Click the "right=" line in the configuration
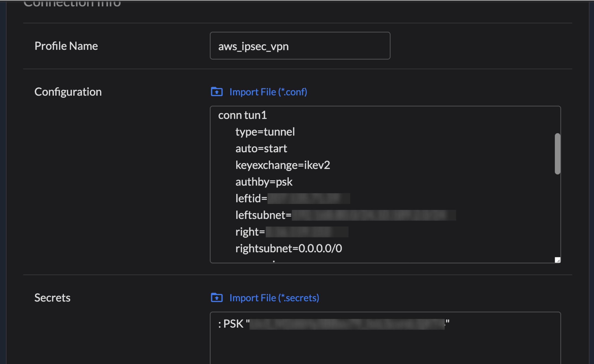Viewport: 594px width, 364px height. point(250,232)
